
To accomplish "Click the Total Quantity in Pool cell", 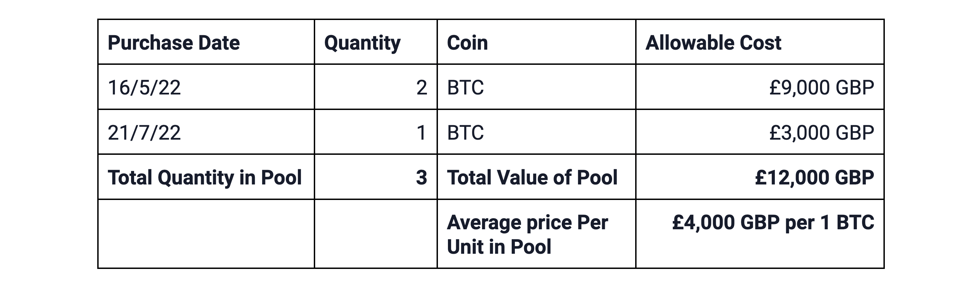I will click(205, 177).
